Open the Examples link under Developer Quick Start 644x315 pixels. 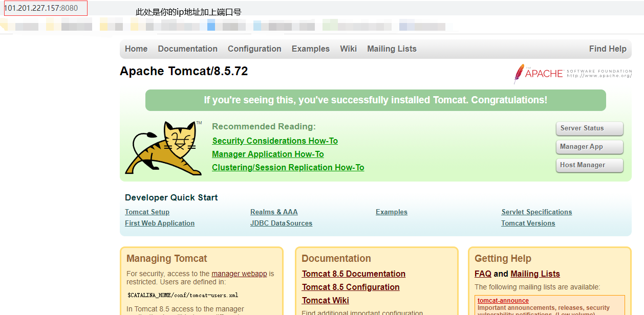tap(392, 212)
